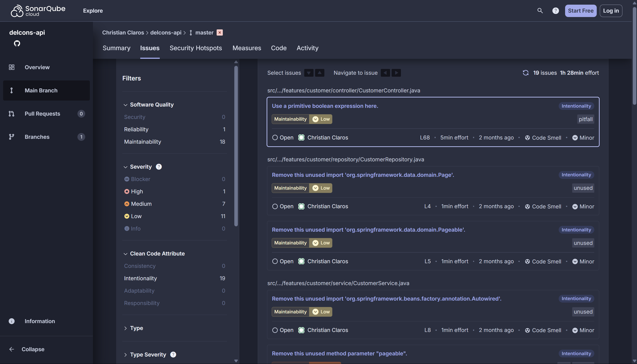
Task: Select the Autowired import issue checkbox
Action: (x=275, y=330)
